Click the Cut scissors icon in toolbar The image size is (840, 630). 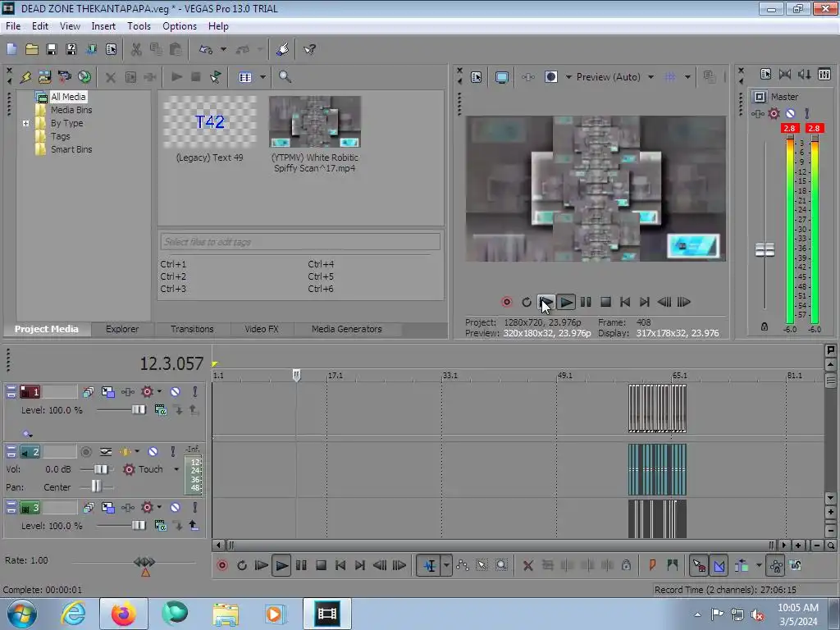pyautogui.click(x=136, y=49)
